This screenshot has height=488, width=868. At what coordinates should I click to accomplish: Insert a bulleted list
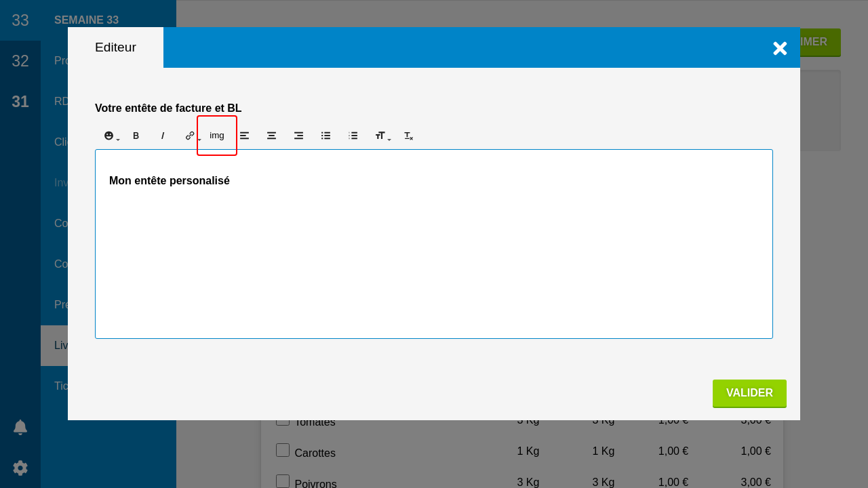click(x=325, y=136)
